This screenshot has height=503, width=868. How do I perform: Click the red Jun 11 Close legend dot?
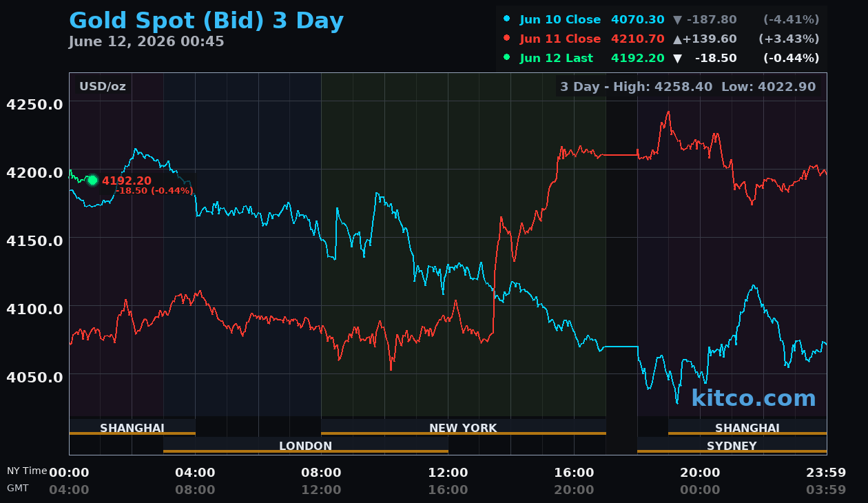point(507,39)
